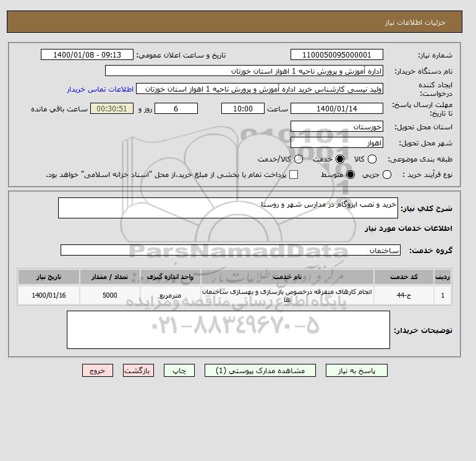The width and height of the screenshot is (476, 461).
Task: Click the واحد اندازه گیری column header
Action: click(x=170, y=277)
